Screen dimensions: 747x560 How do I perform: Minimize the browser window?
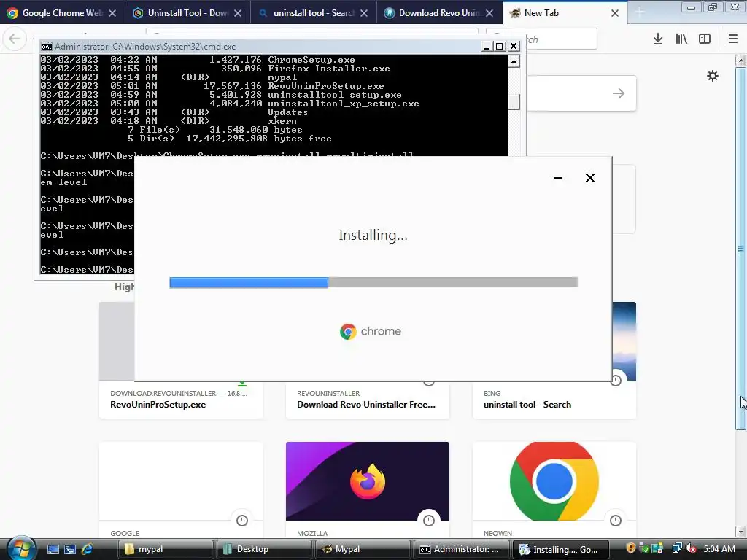[x=692, y=7]
